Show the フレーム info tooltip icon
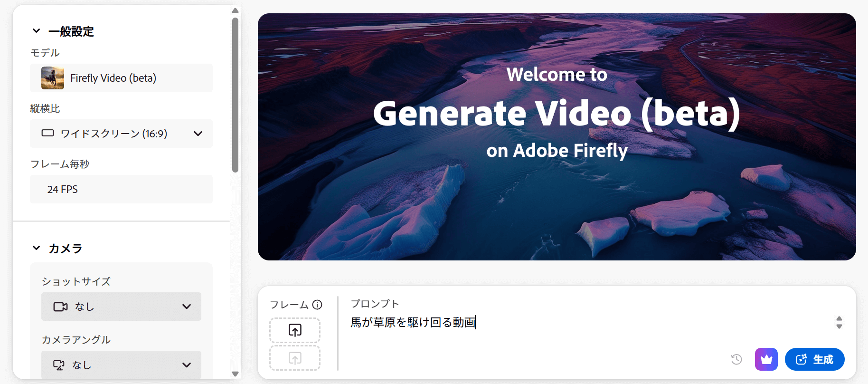868x384 pixels. click(x=317, y=305)
